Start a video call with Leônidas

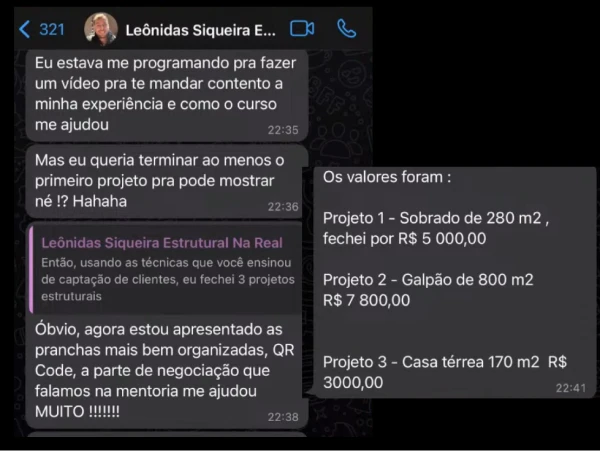click(x=302, y=29)
